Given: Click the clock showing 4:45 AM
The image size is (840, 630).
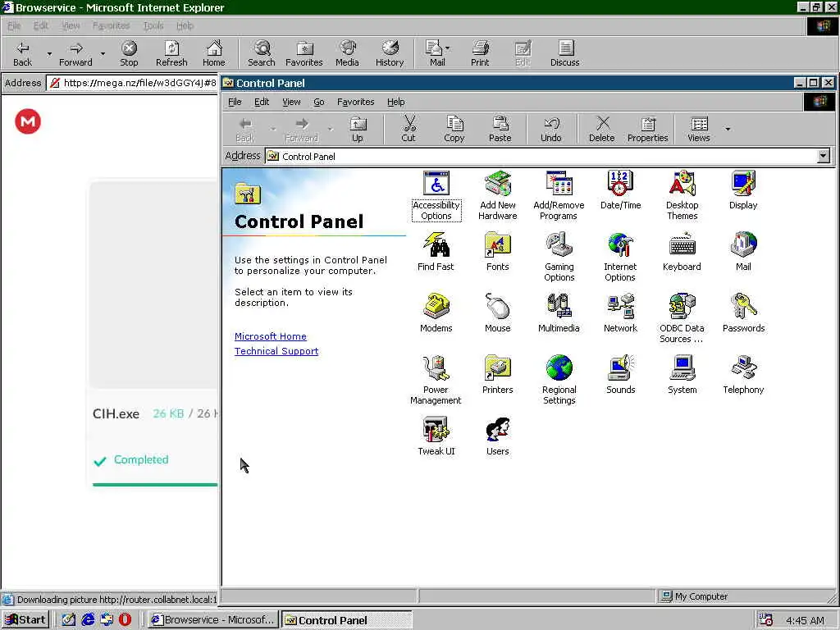Looking at the screenshot, I should point(804,620).
